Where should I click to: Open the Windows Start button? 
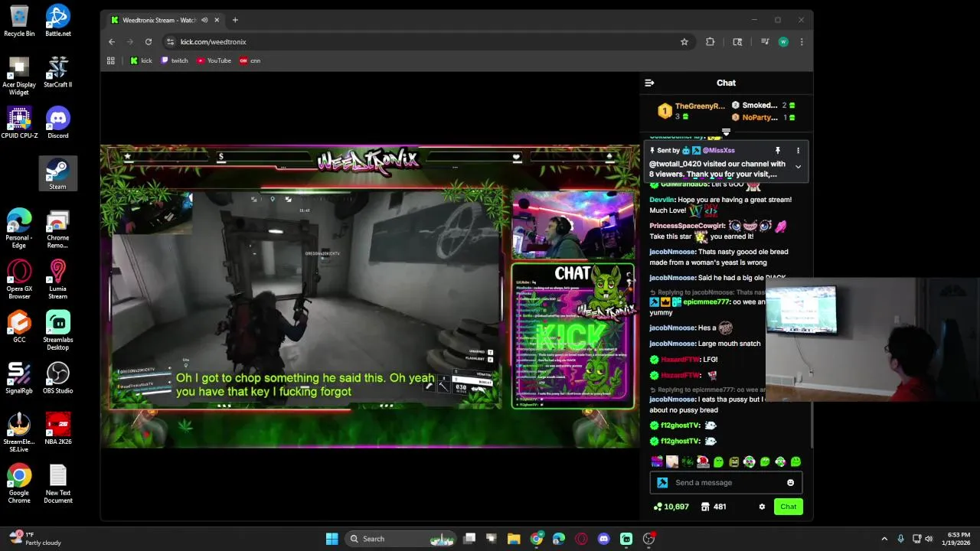[x=332, y=539]
